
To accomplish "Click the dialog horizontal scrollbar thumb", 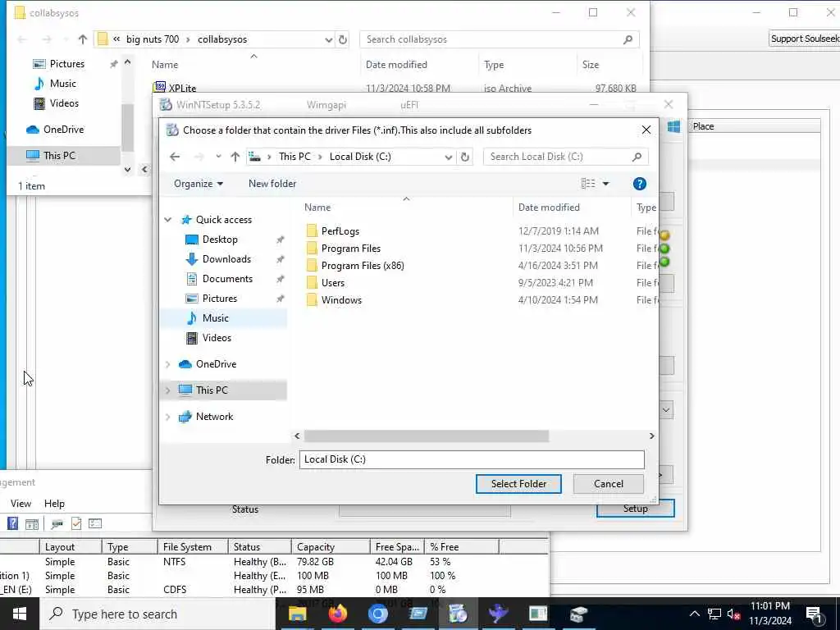I will [427, 436].
